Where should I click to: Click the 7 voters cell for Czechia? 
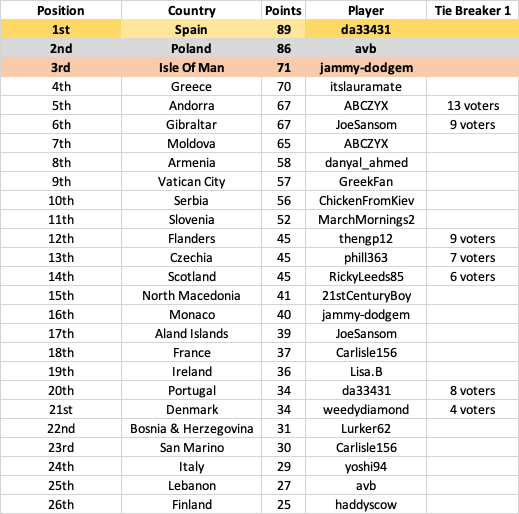click(x=473, y=257)
